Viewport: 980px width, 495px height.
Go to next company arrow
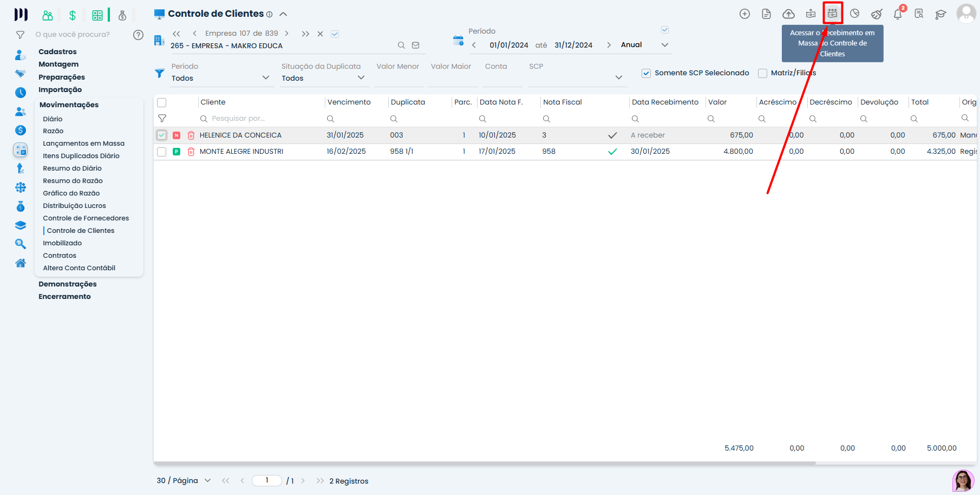coord(286,34)
